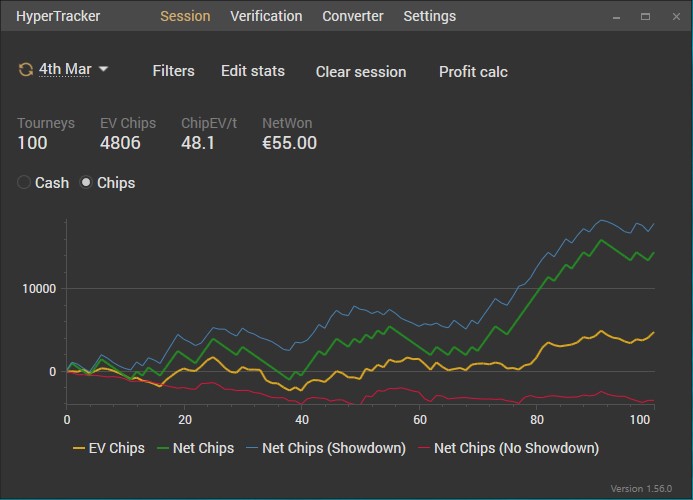This screenshot has width=693, height=500.
Task: Select the 4th Mar date label
Action: tap(65, 69)
